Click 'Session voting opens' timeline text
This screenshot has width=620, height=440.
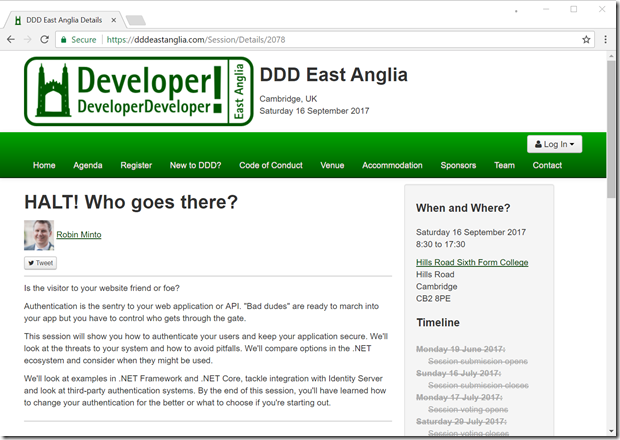point(468,410)
